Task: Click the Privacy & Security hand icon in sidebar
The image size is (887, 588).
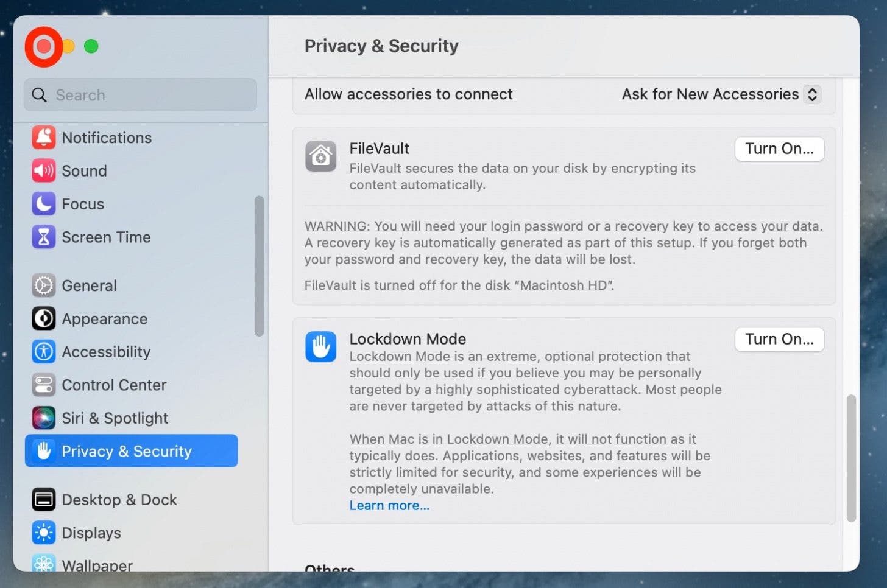Action: coord(44,451)
